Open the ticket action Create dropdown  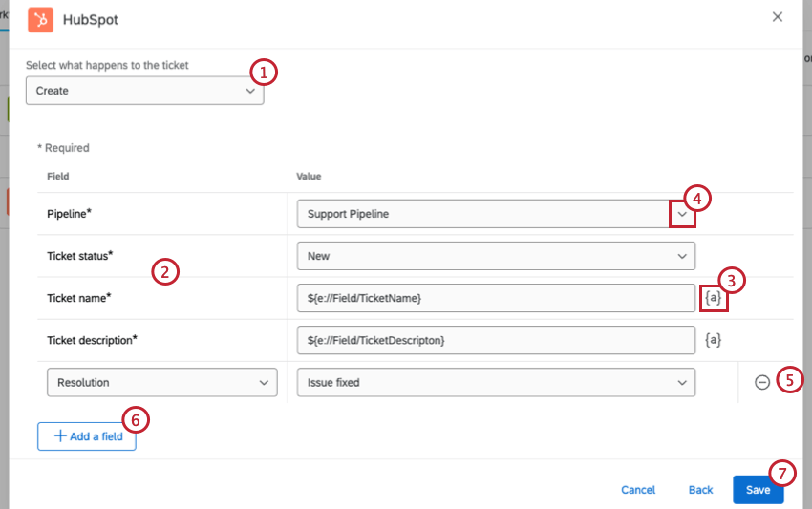click(x=144, y=91)
